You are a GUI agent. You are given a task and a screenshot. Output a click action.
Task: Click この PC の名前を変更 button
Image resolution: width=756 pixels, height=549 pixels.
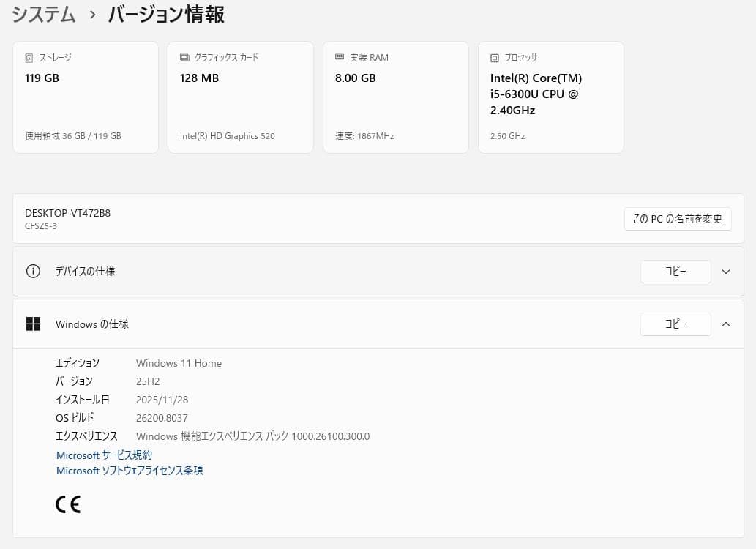678,219
